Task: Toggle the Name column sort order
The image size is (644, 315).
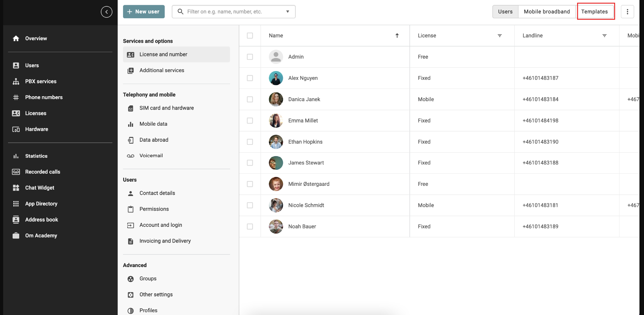Action: 397,35
